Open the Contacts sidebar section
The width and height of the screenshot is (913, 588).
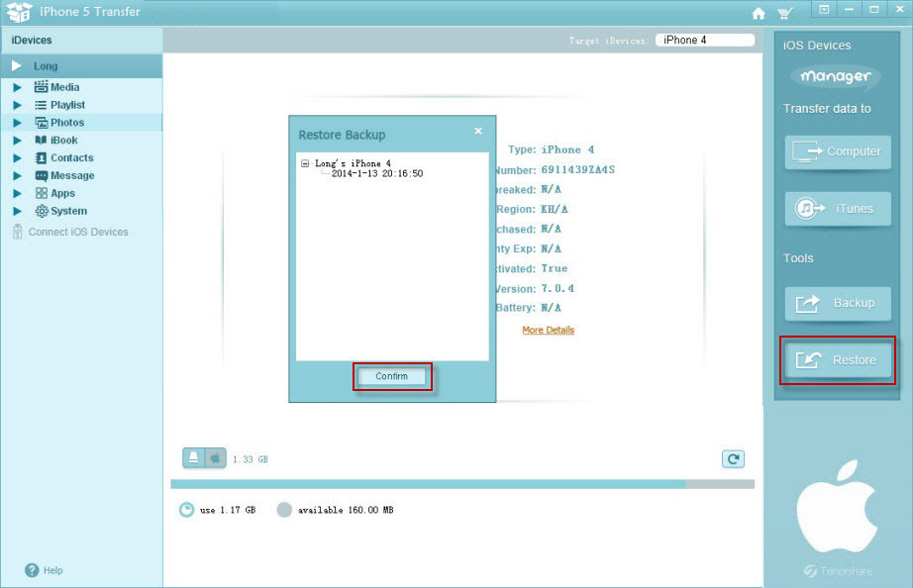[x=81, y=157]
